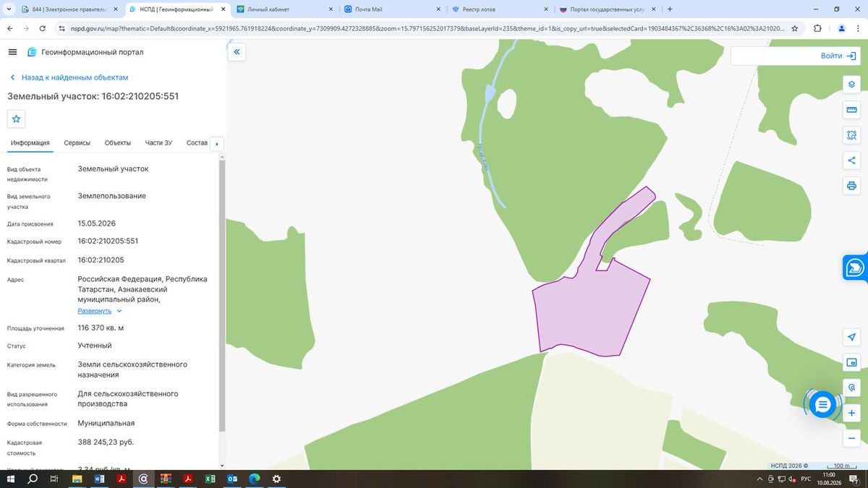868x488 pixels.
Task: Open the Windows Start menu
Action: click(9, 479)
